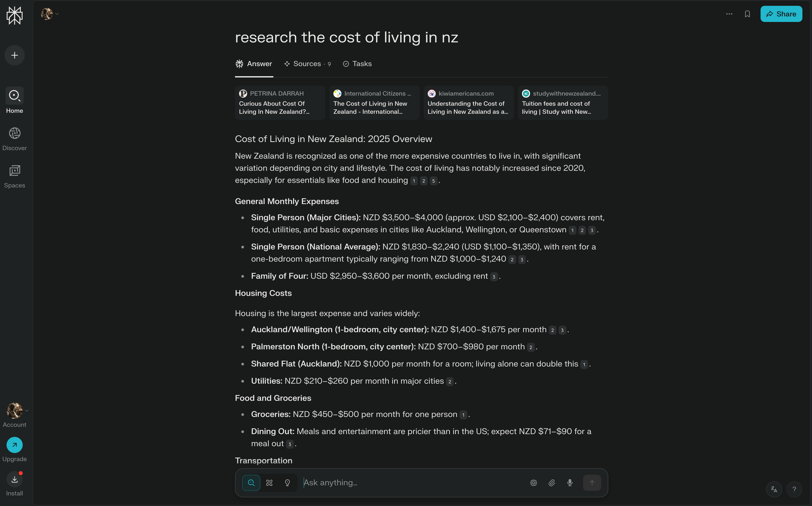Open the Discover section

[x=15, y=139]
